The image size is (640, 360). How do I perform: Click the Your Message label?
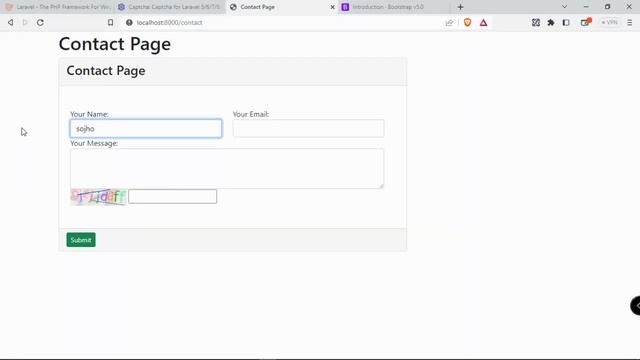coord(94,143)
